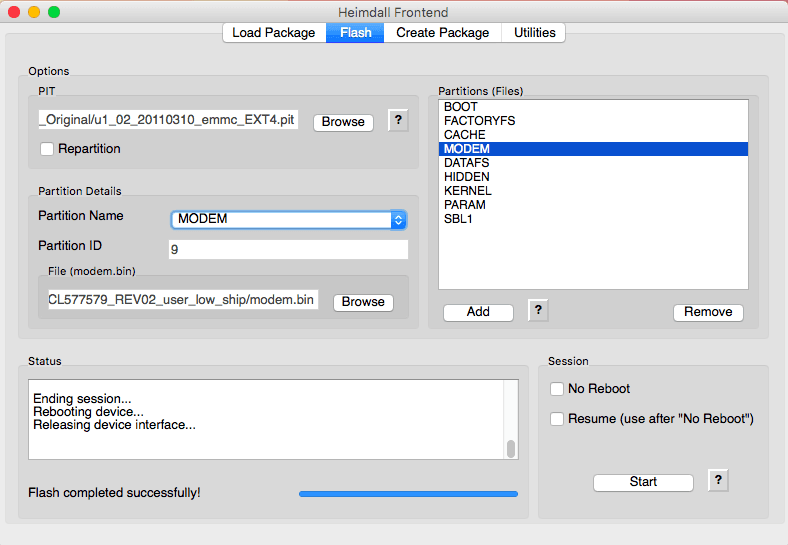Click the PIT file path field
The image size is (788, 545).
point(168,120)
